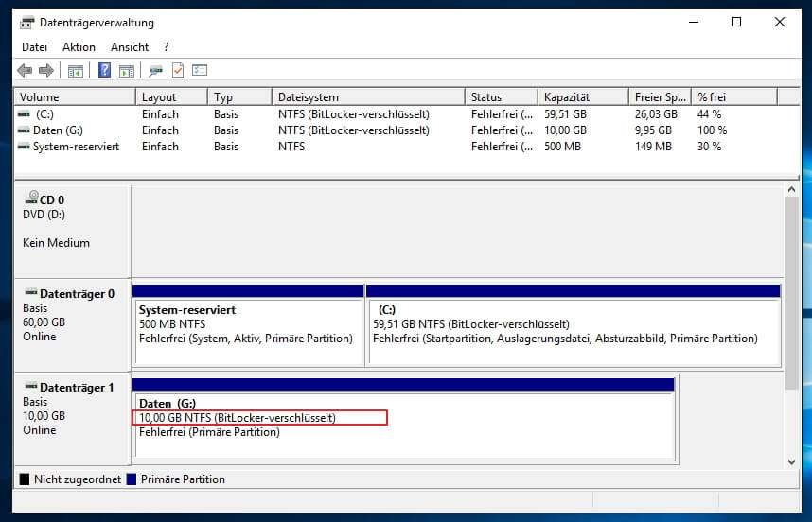
Task: Click the checkmark properties toolbar icon
Action: click(178, 70)
